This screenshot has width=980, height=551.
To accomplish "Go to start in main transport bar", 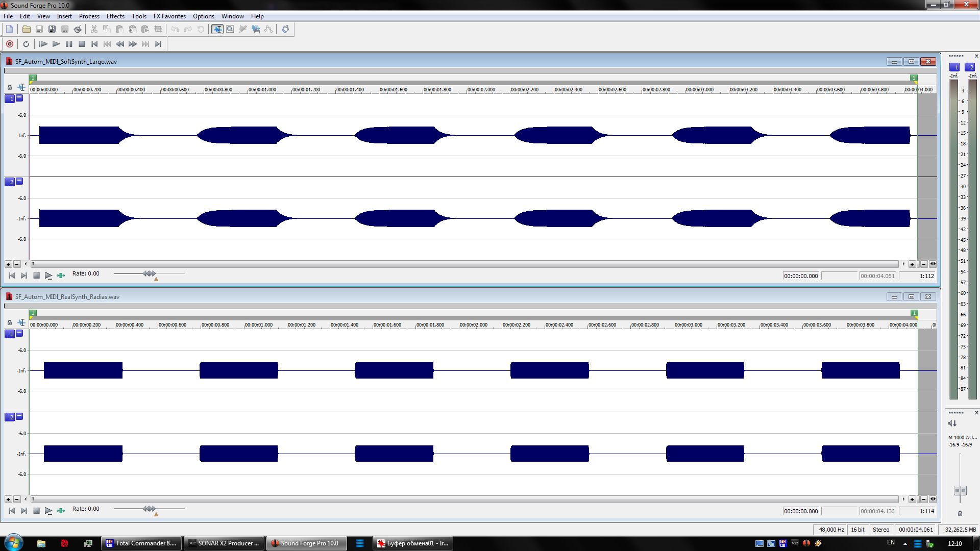I will pos(94,44).
